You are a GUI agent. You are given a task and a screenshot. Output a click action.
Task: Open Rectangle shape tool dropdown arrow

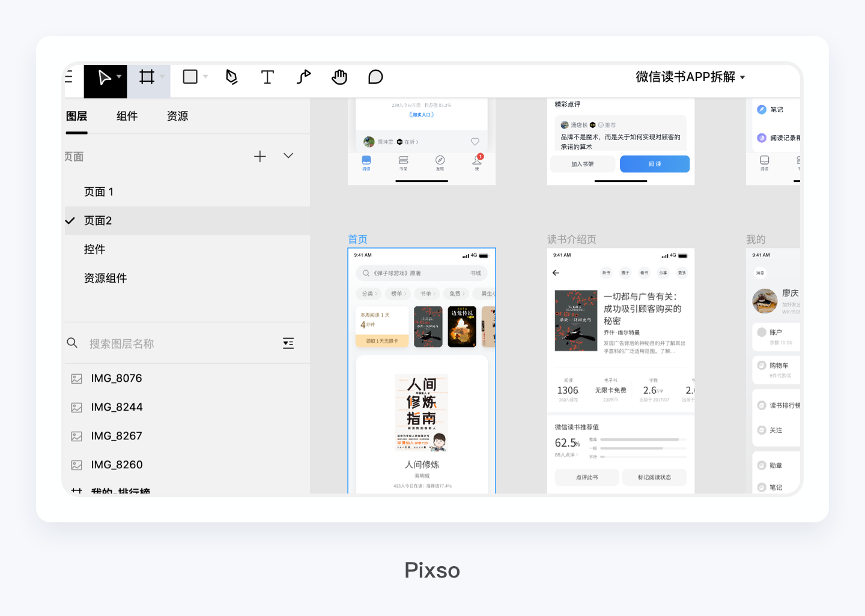pos(205,77)
